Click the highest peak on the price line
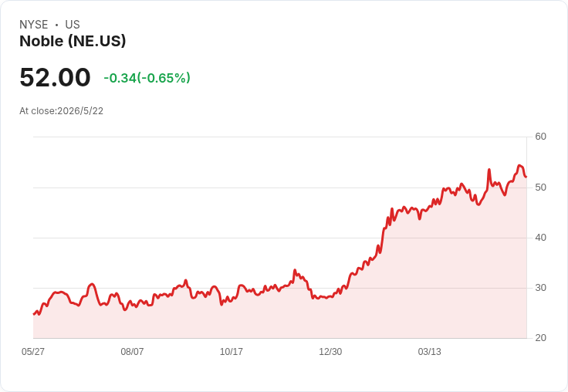This screenshot has width=568, height=392. 519,166
